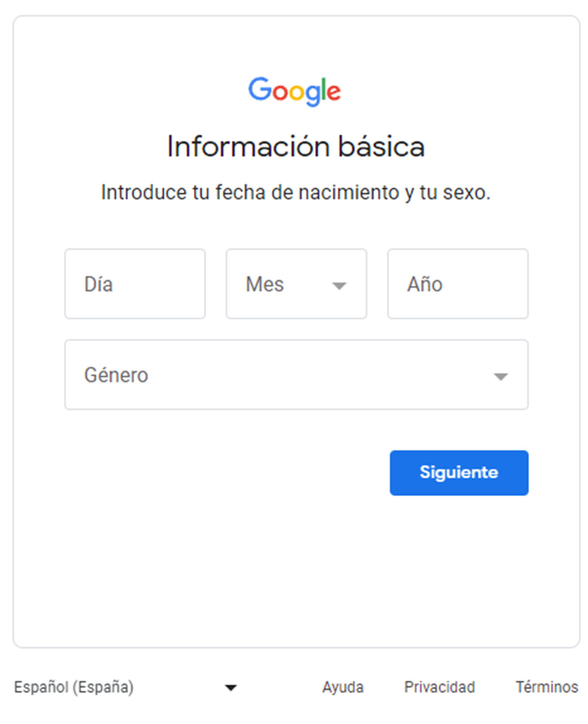Click the 'Introduce tu fecha de nacimiento' subtitle
588x724 pixels.
click(295, 193)
